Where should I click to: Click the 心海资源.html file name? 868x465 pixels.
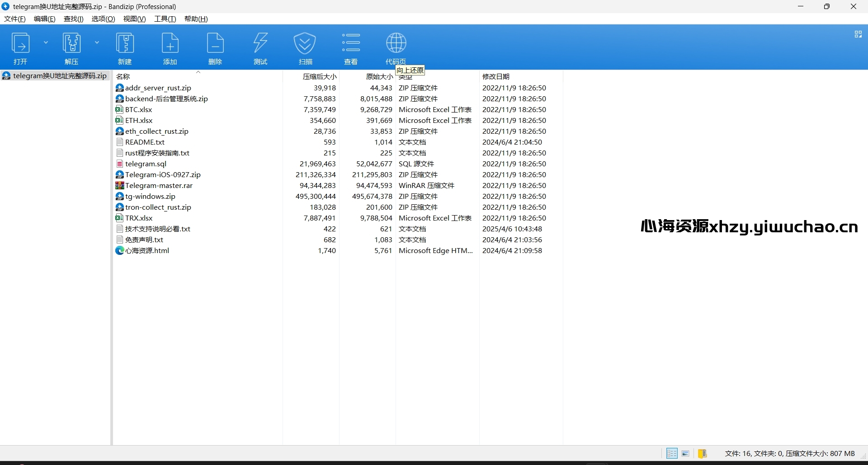click(147, 250)
